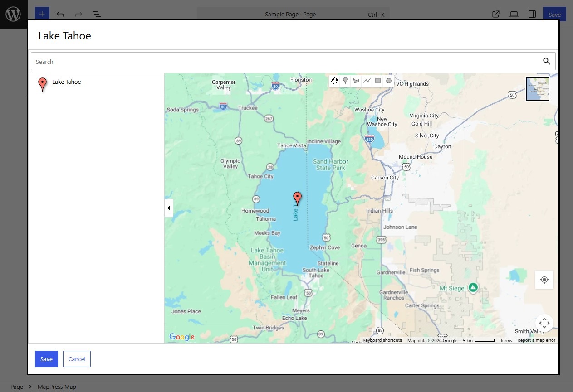Collapse the left marker list panel

click(169, 208)
